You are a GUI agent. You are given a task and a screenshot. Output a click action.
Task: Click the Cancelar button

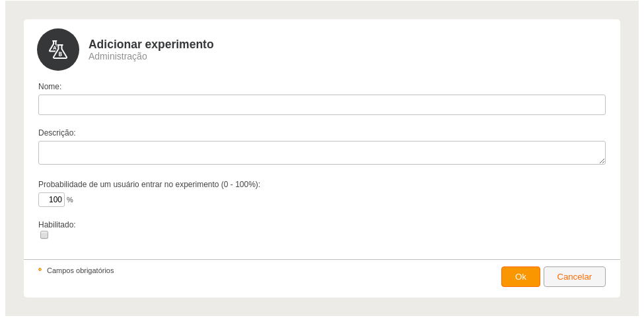574,277
